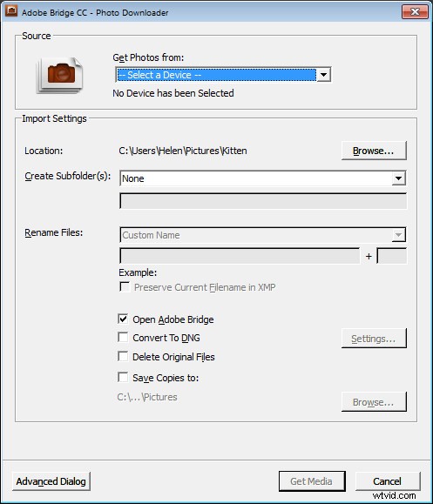Click the custom rename text field
The image size is (433, 504).
(240, 256)
